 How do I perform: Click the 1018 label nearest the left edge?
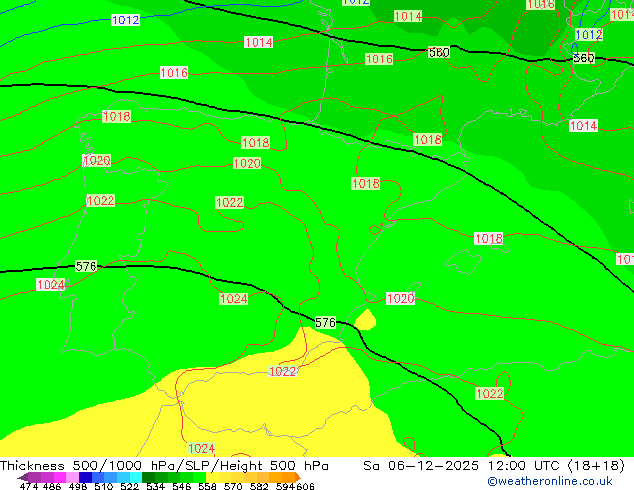(116, 116)
